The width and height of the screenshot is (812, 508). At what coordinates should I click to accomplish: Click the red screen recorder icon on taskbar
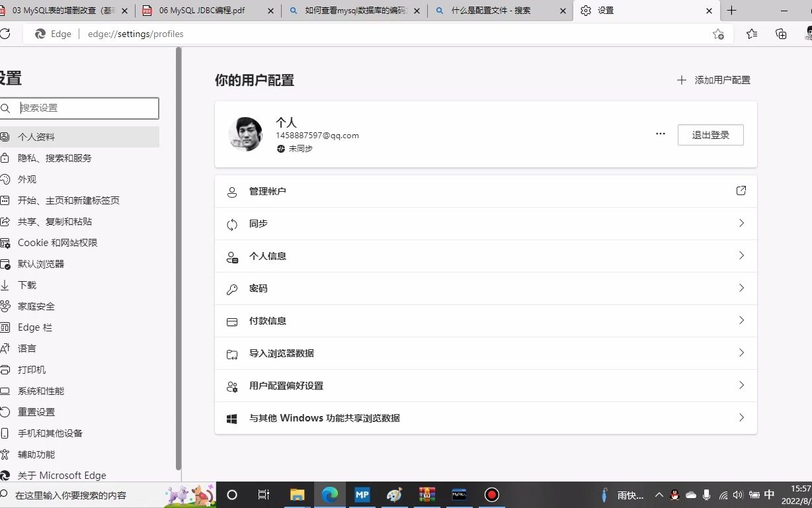(491, 494)
